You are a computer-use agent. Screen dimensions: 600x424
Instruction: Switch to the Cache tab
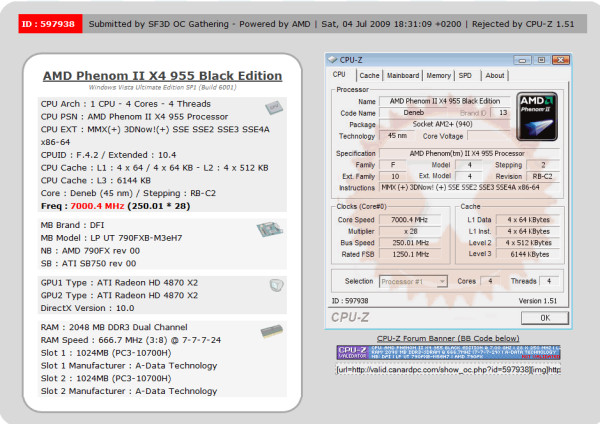pos(369,75)
